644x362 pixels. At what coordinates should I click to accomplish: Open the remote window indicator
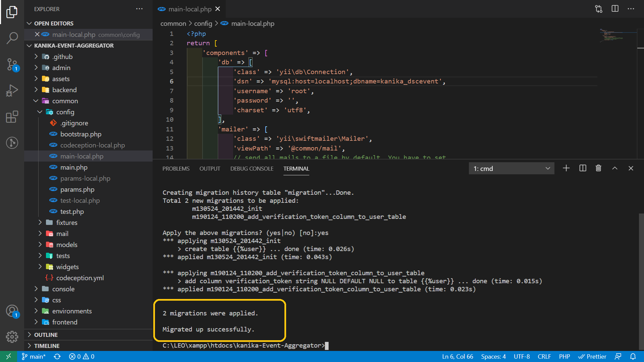9,357
